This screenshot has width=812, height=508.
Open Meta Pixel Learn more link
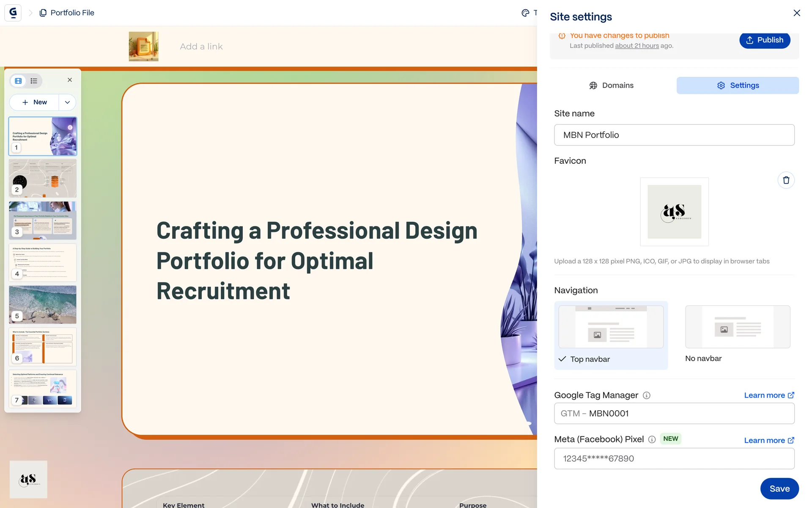click(769, 440)
